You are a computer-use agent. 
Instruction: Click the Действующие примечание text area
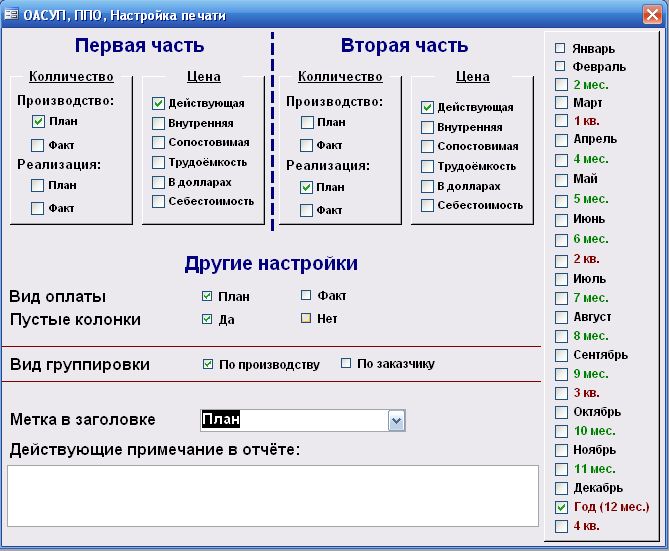pos(272,495)
